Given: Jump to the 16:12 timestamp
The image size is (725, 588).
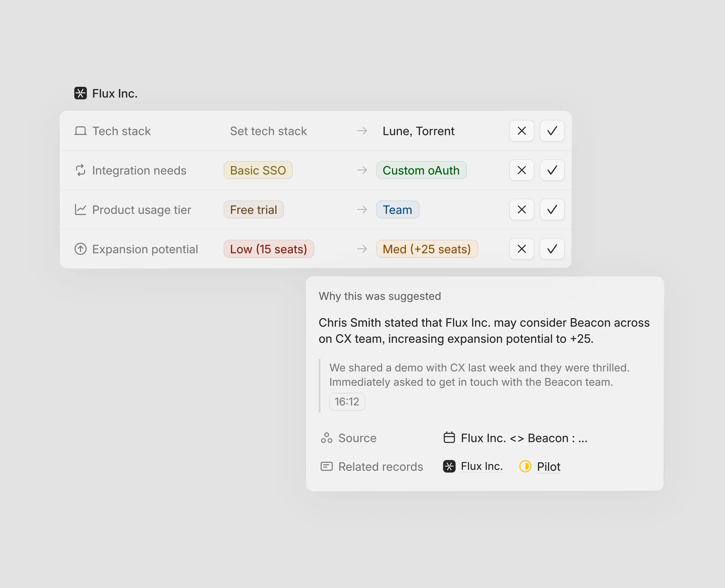Looking at the screenshot, I should (347, 402).
